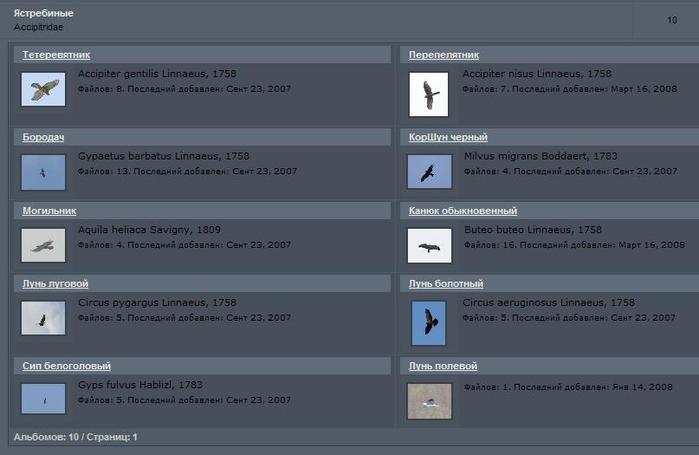Image resolution: width=699 pixels, height=455 pixels.
Task: Open the Сип белоголовый album link
Action: click(66, 366)
